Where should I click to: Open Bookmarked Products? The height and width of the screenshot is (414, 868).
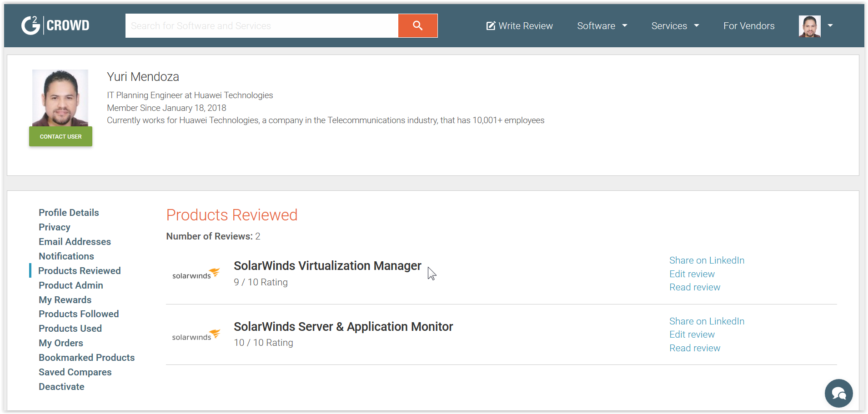click(87, 358)
